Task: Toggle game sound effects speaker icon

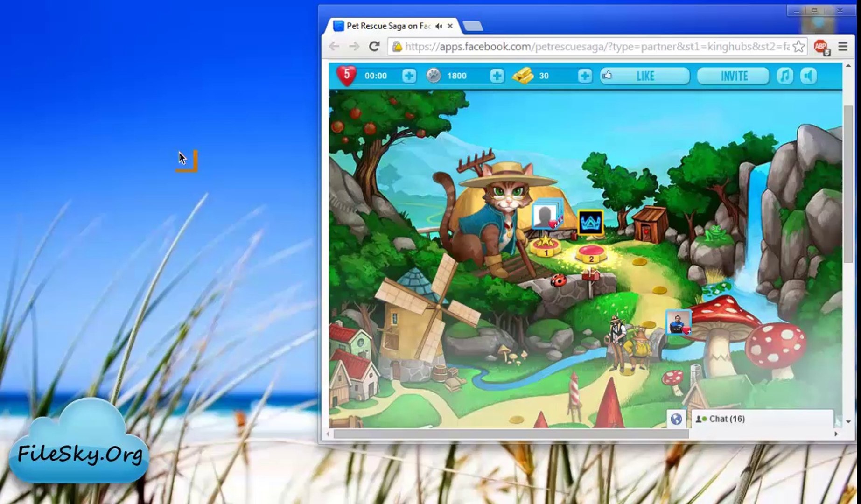Action: (809, 76)
